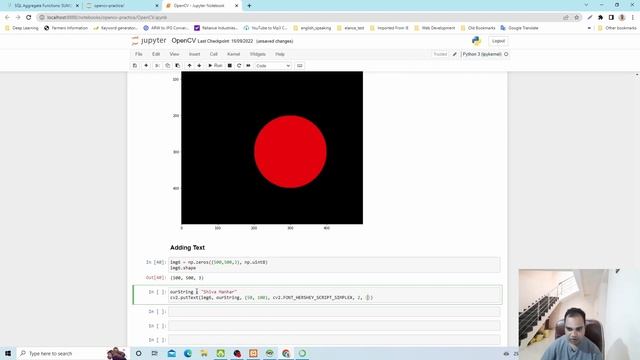Switch to the SQL Aggregate Functions tab

tap(41, 6)
